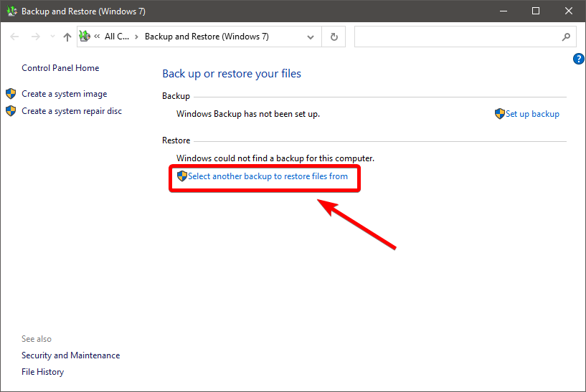The height and width of the screenshot is (392, 586).
Task: Close the Backup and Restore window
Action: click(x=569, y=11)
